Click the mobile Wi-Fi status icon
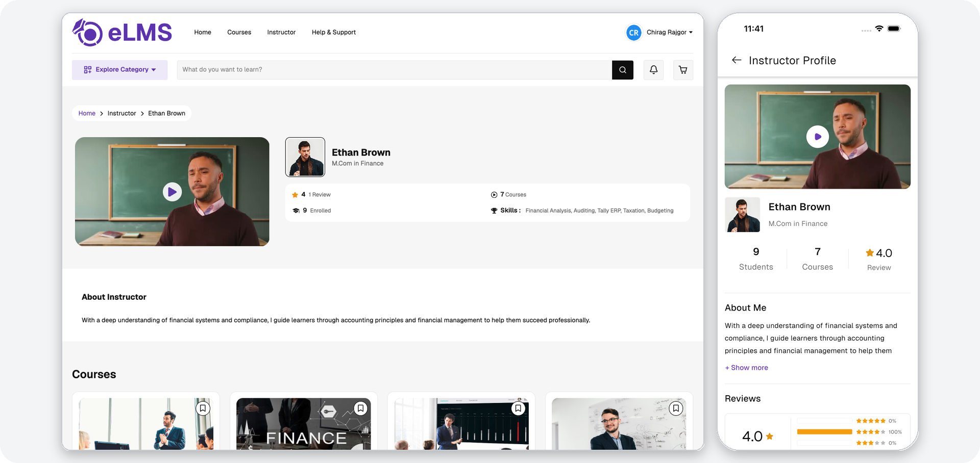 tap(879, 29)
